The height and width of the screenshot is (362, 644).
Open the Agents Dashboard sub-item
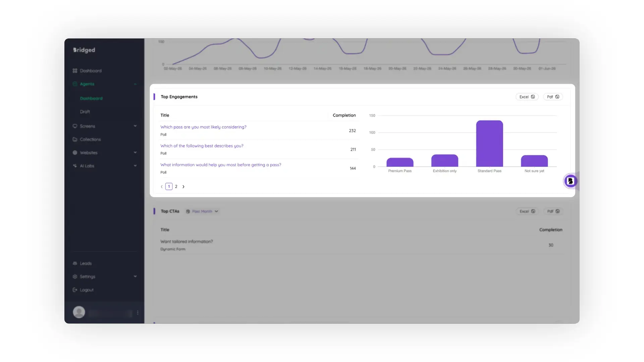[x=91, y=98]
